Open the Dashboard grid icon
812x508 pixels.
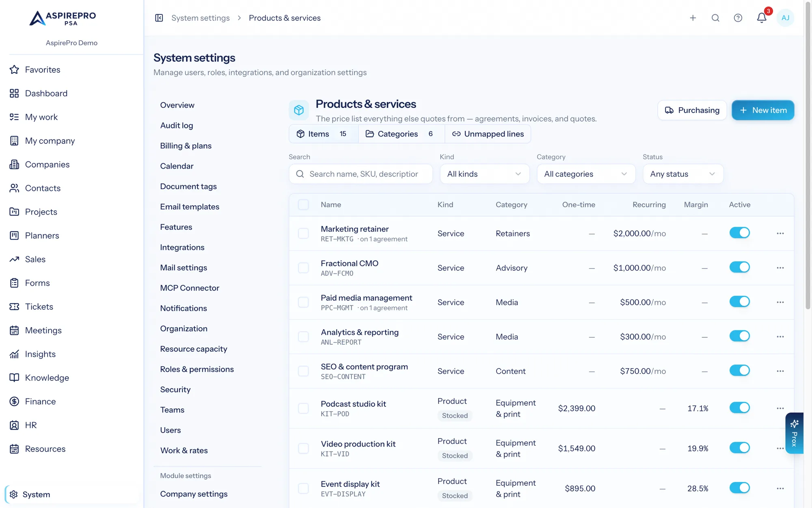tap(14, 93)
